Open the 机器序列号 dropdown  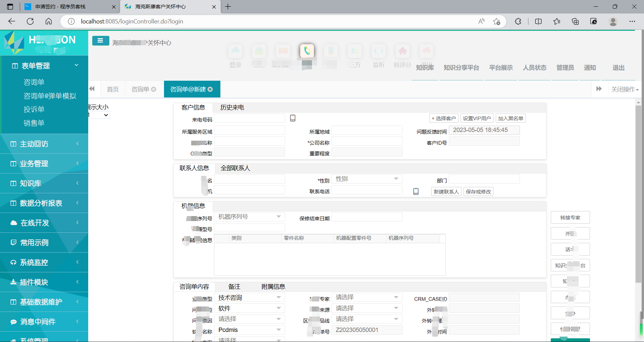(250, 217)
